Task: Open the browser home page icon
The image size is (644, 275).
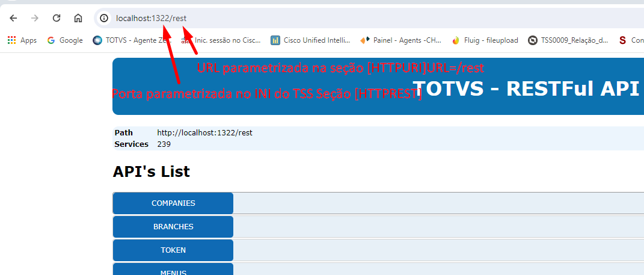Action: pos(78,18)
